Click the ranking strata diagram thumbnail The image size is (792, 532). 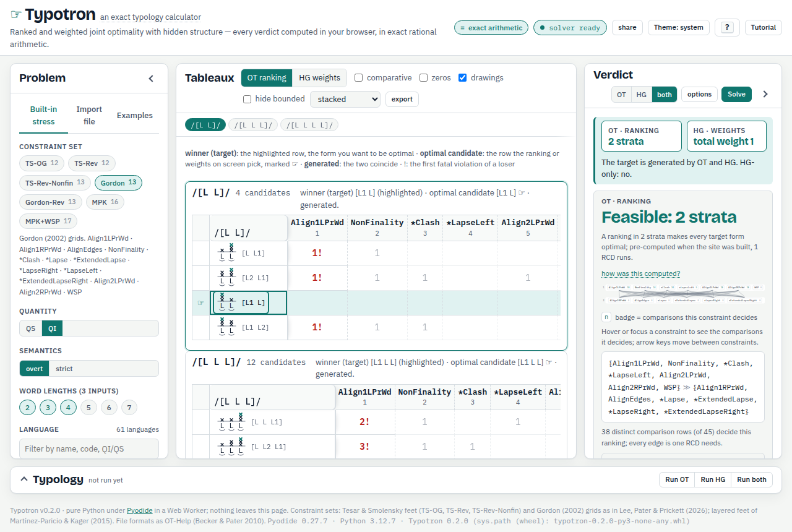[x=683, y=294]
